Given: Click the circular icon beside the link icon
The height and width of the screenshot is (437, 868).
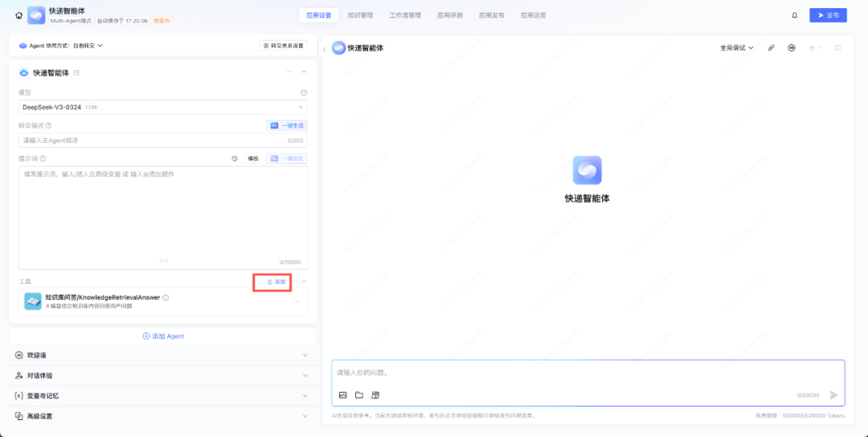Looking at the screenshot, I should [792, 48].
